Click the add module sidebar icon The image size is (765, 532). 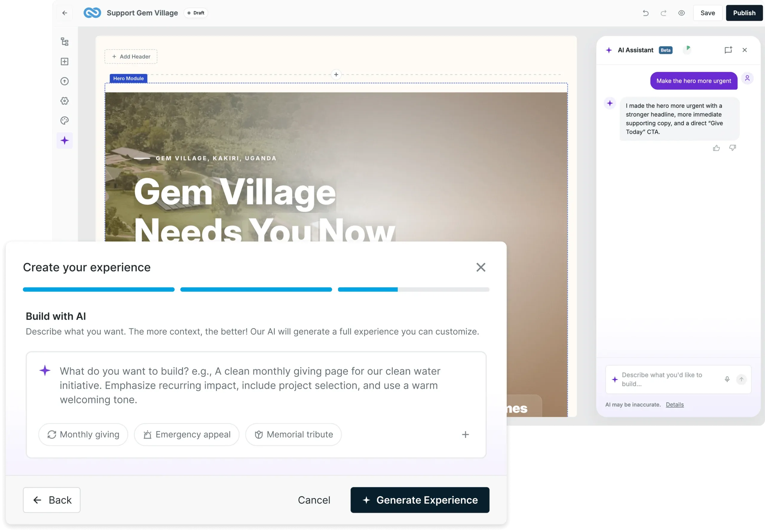coord(65,62)
